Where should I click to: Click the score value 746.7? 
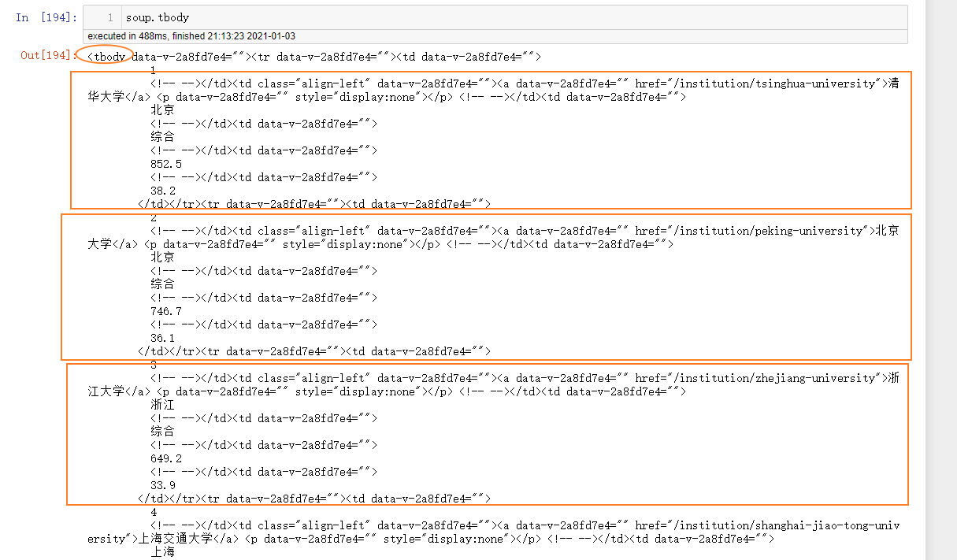(166, 311)
